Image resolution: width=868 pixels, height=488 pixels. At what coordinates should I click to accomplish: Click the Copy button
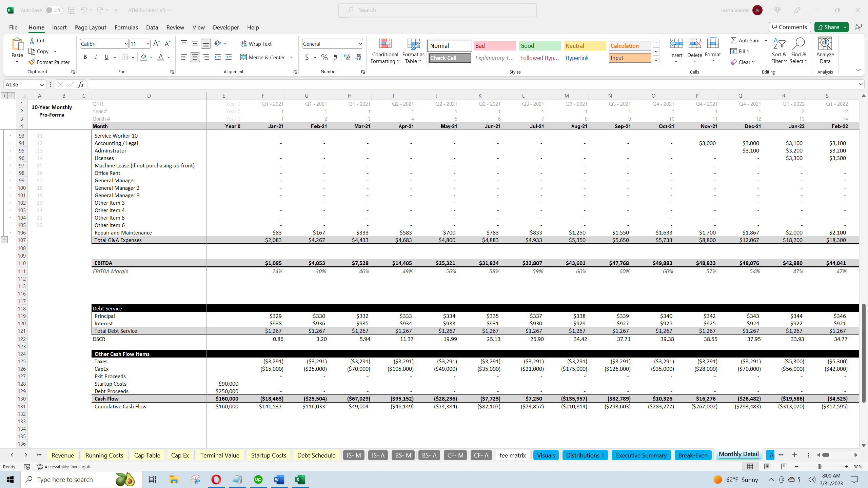tap(39, 51)
